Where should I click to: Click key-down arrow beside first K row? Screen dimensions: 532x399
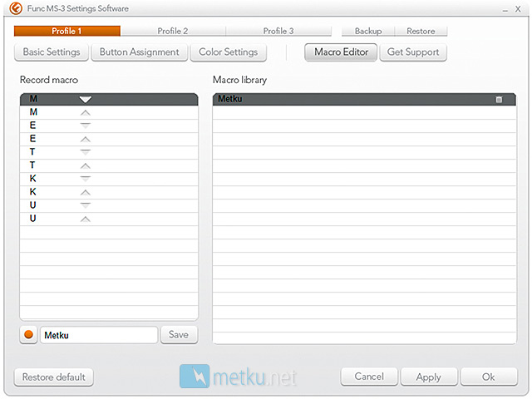coord(85,179)
